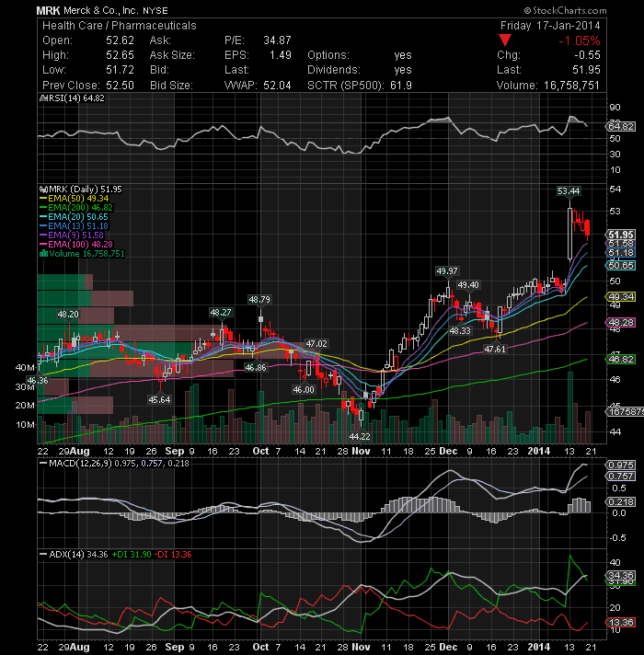
Task: Click the 50.65 EMA tag on right axis
Action: coord(620,265)
